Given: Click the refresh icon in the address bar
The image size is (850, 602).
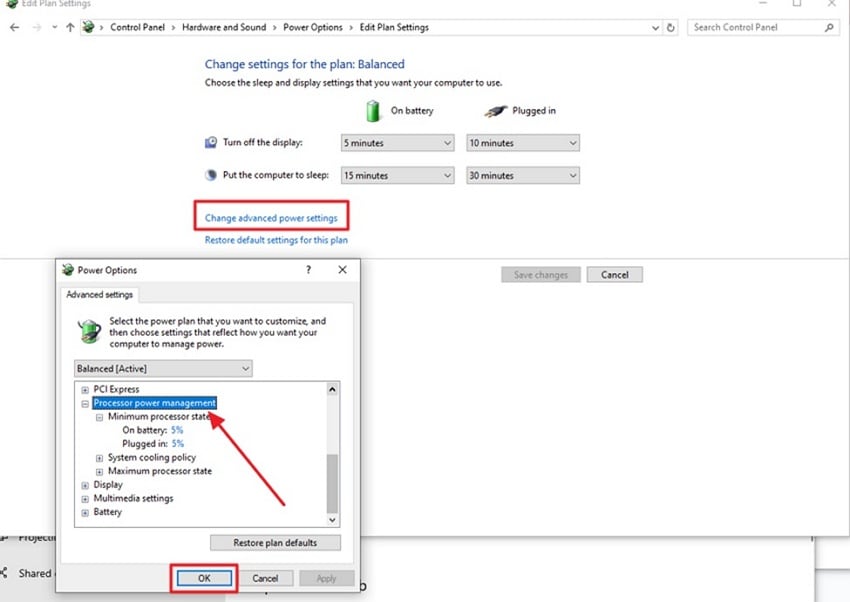Looking at the screenshot, I should [670, 27].
